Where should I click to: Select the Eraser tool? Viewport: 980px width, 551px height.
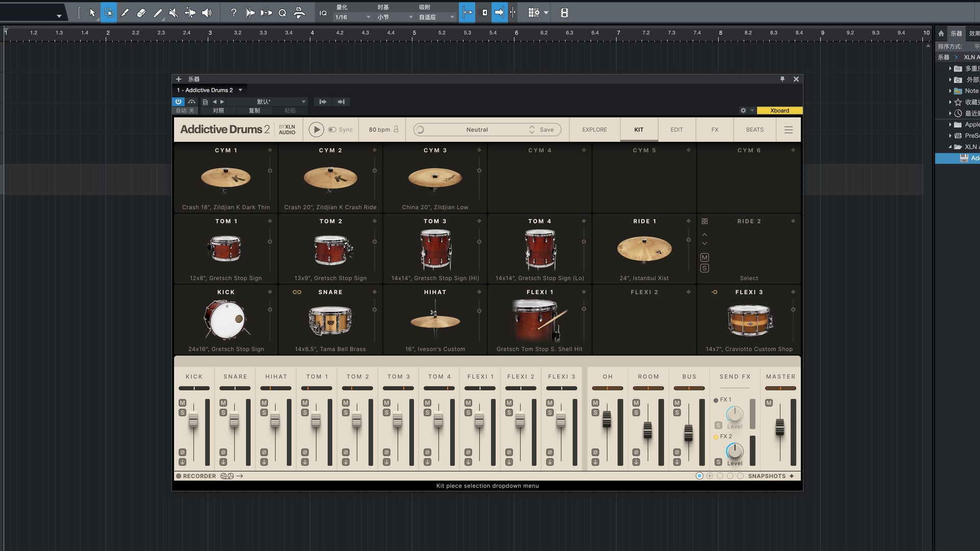click(141, 13)
